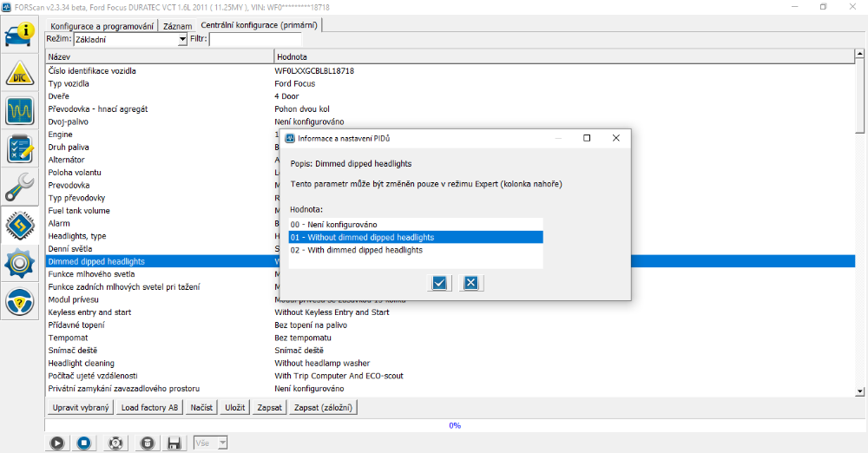Open the disabled Vše dropdown

(211, 443)
